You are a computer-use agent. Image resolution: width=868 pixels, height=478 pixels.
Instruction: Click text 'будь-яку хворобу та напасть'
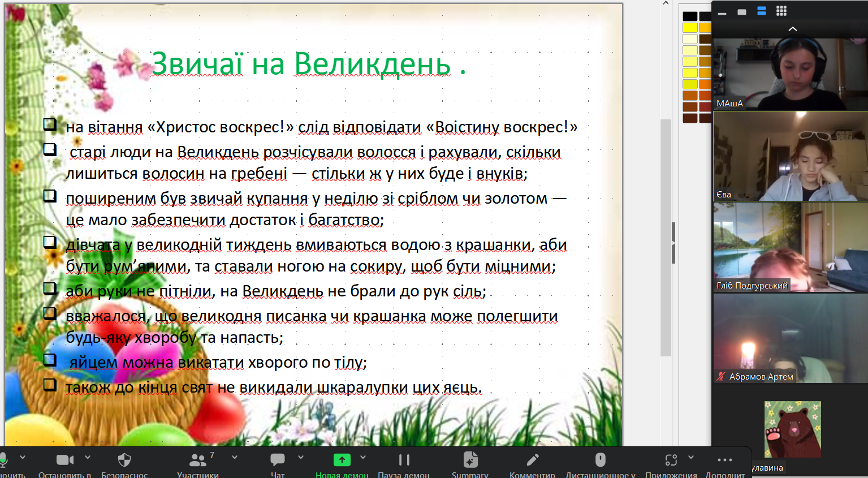click(173, 337)
